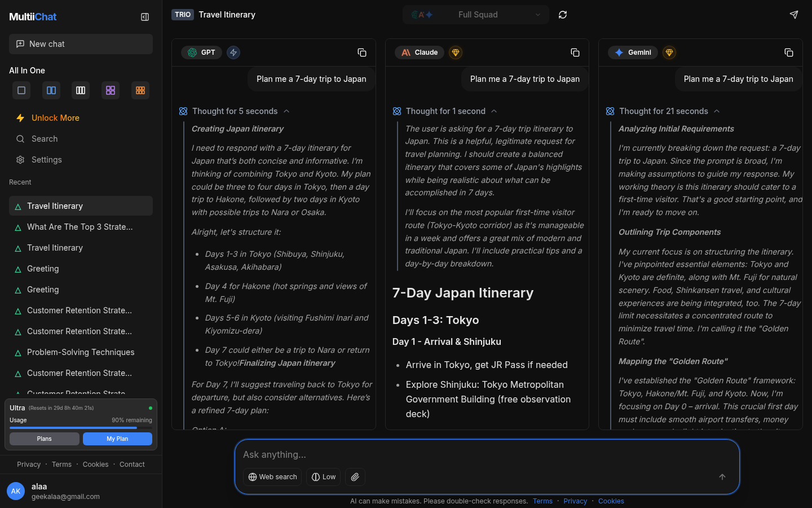812x508 pixels.
Task: Copy the GPT response
Action: click(362, 52)
